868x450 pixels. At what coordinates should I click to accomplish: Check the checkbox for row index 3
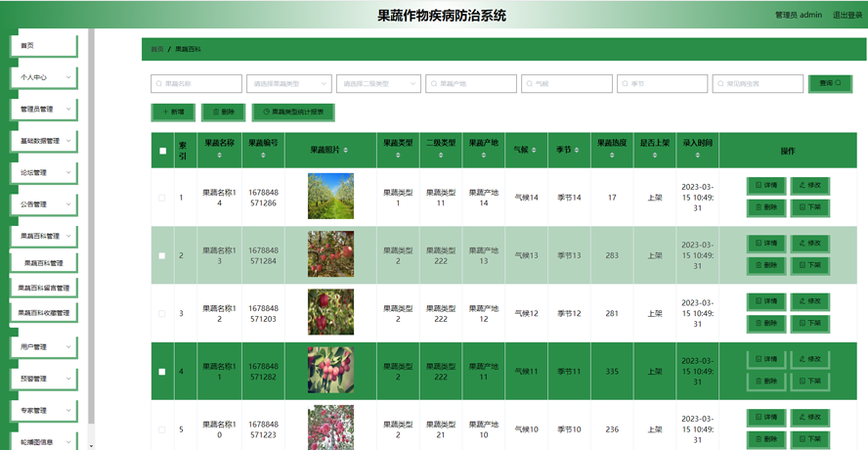coord(161,314)
